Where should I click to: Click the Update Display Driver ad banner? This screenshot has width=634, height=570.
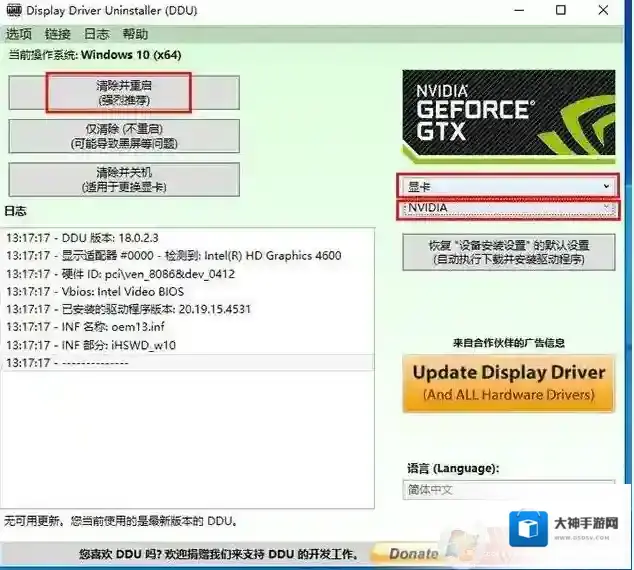(x=509, y=383)
